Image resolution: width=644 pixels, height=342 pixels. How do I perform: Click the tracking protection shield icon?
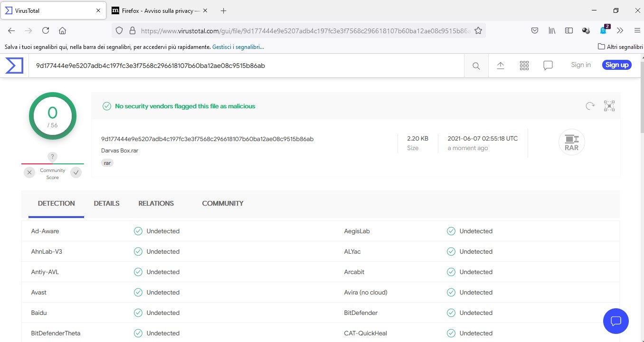[x=119, y=30]
